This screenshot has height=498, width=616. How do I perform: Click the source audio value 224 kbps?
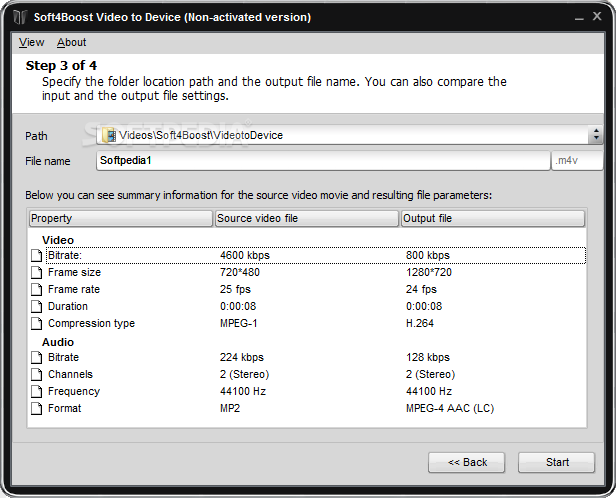tap(242, 357)
